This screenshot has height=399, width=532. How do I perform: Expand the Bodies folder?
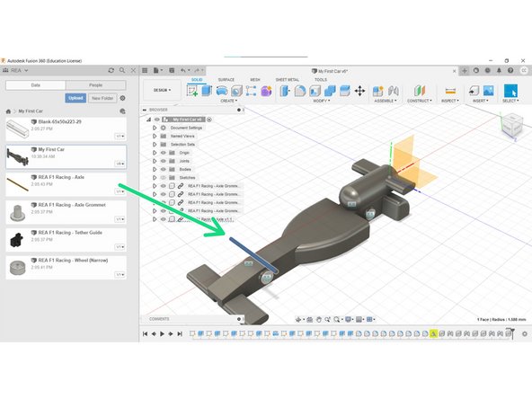click(x=155, y=169)
